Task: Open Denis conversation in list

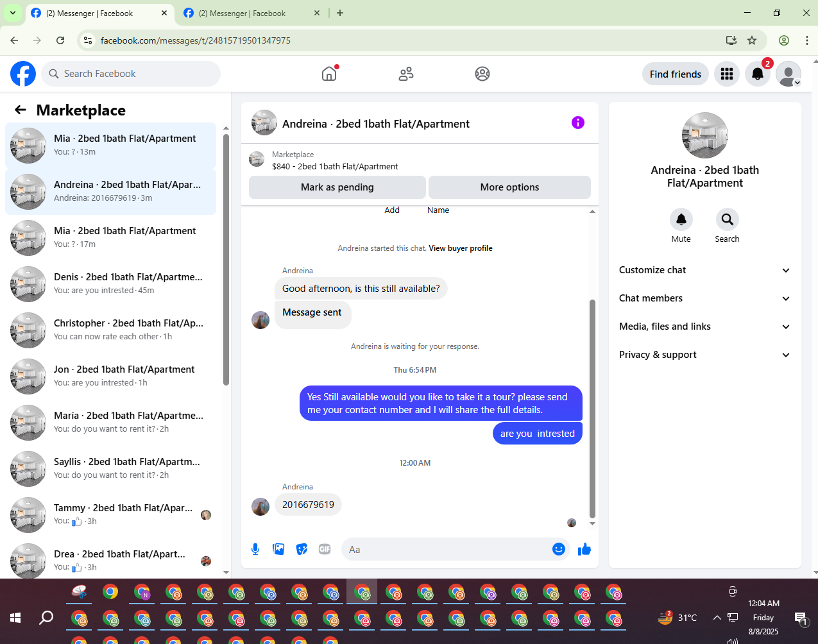Action: (x=110, y=284)
